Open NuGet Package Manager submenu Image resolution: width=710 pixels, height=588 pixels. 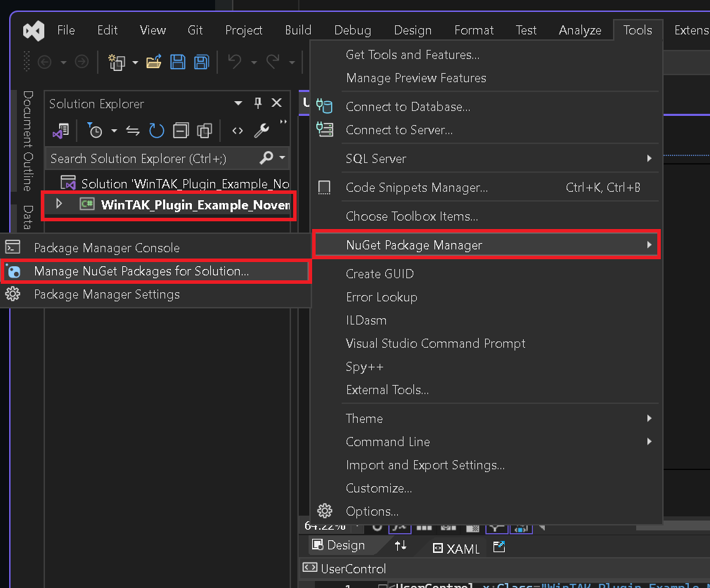coord(486,245)
